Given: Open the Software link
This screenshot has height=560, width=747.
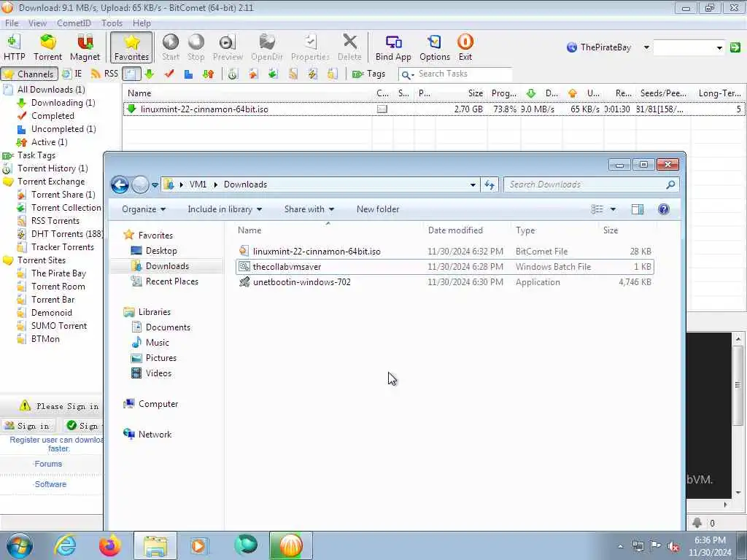Looking at the screenshot, I should pos(50,484).
